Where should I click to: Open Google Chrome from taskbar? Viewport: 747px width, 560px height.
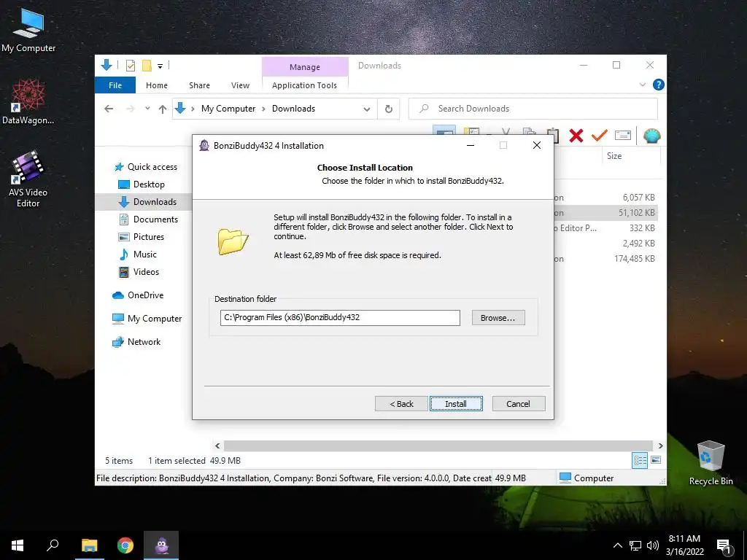(x=125, y=545)
